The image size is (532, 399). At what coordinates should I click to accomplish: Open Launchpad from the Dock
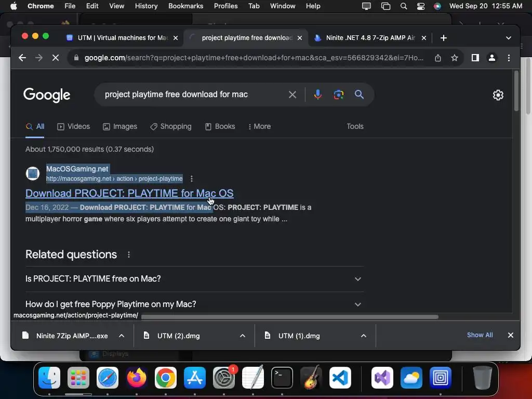78,378
